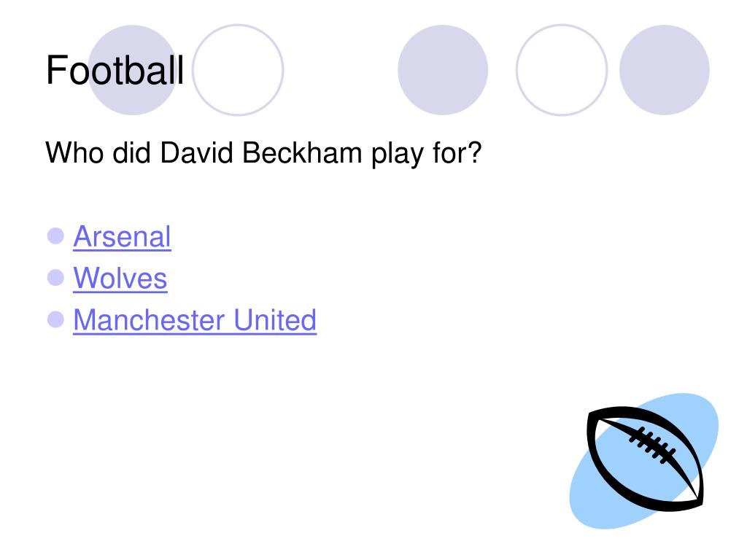747x560 pixels.
Task: Click the question mark ending the question
Action: tap(474, 152)
